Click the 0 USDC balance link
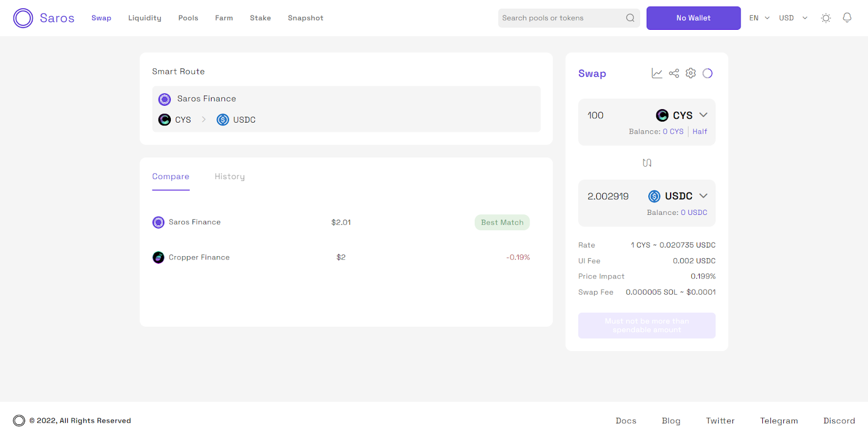The width and height of the screenshot is (868, 438). [694, 212]
